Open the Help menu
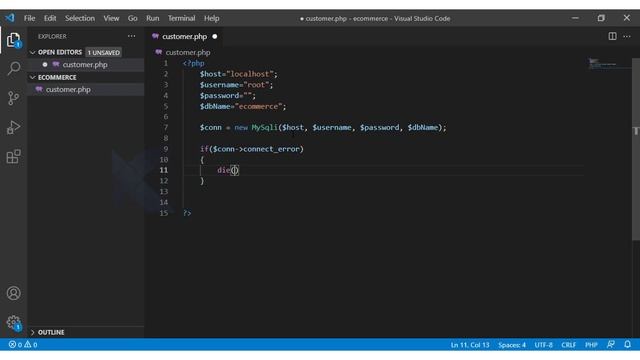The image size is (640, 360). [211, 18]
